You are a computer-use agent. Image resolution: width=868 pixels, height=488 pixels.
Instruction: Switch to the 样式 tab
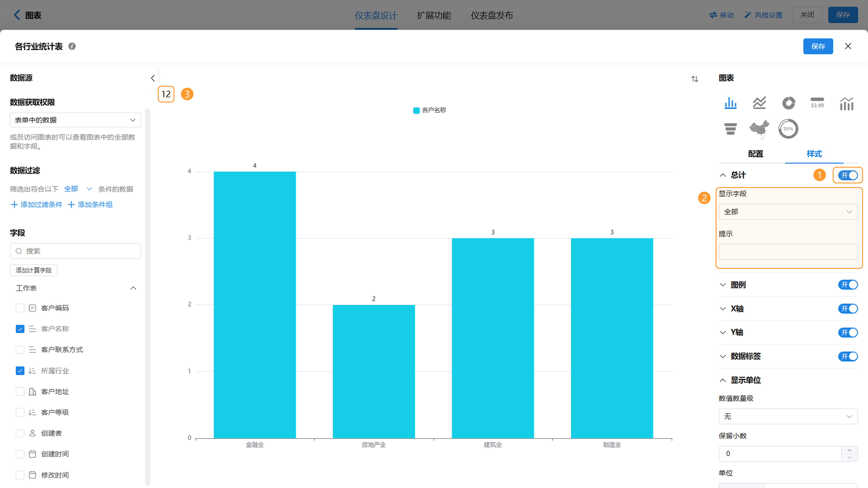(814, 154)
